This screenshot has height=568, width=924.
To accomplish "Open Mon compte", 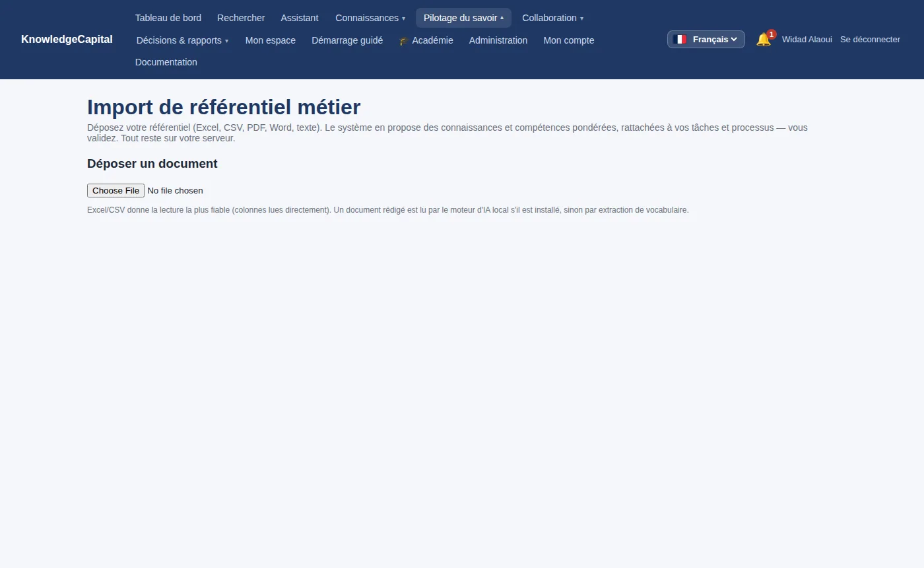I will click(569, 40).
